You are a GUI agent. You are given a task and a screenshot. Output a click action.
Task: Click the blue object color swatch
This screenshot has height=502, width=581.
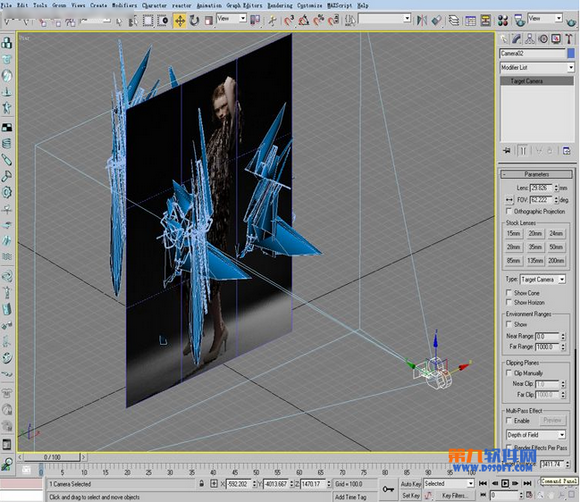(x=571, y=53)
